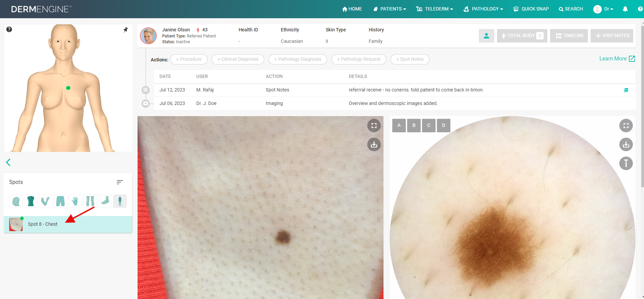Viewport: 644px width, 299px height.
Task: Select the Jul 12, 2023 Spot Notes row
Action: pyautogui.click(x=395, y=90)
